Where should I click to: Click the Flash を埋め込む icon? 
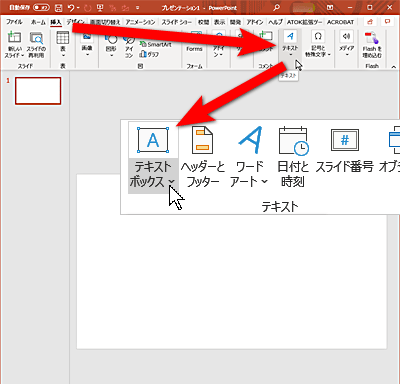[x=372, y=38]
